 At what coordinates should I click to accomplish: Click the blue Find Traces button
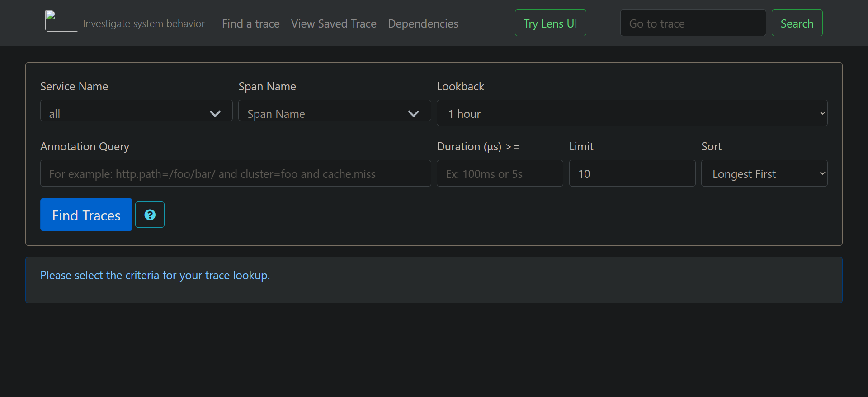coord(86,215)
